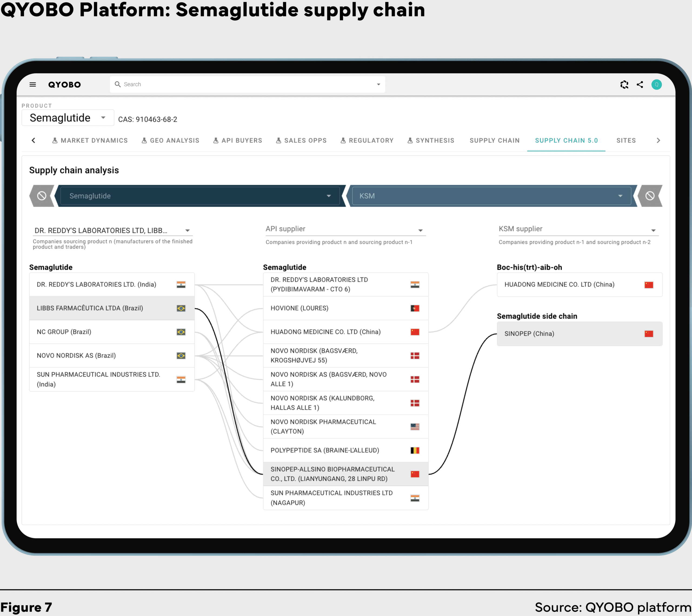Expand the Semaglutide product dropdown

point(68,118)
